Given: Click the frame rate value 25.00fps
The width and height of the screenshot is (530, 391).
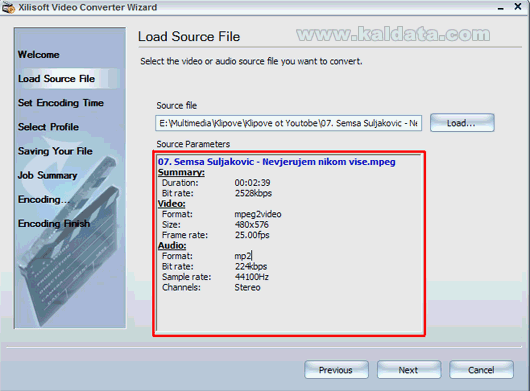Looking at the screenshot, I should point(252,235).
